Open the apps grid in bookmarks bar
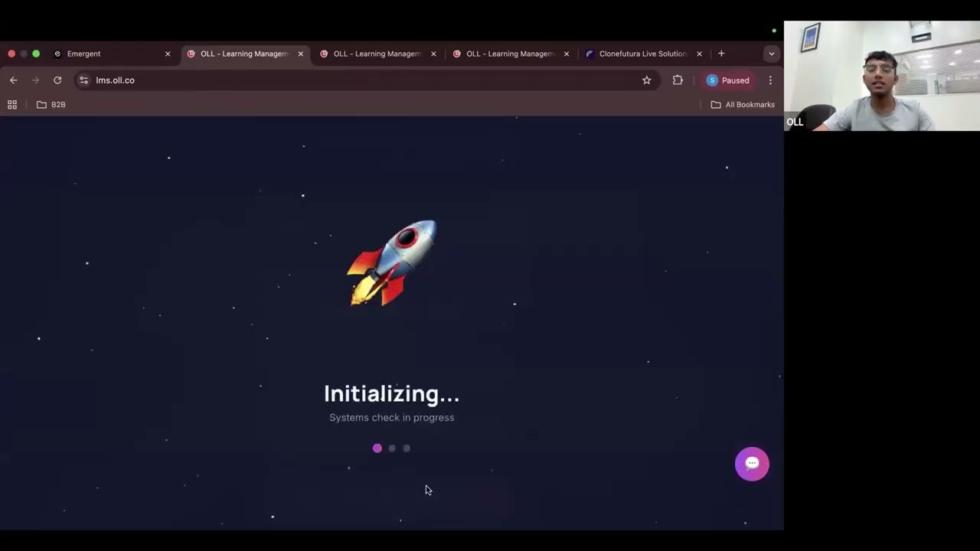 click(12, 105)
